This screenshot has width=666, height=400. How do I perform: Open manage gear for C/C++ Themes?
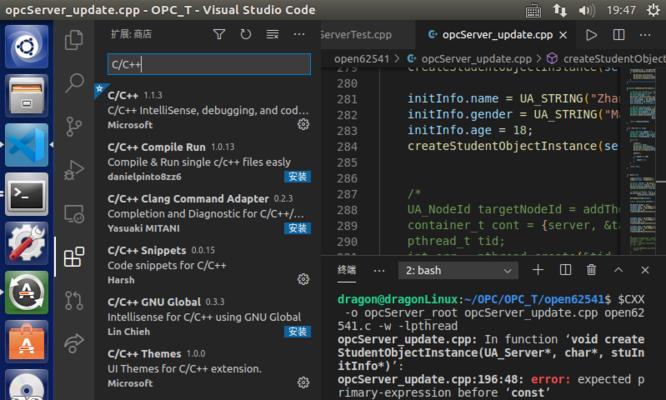303,383
